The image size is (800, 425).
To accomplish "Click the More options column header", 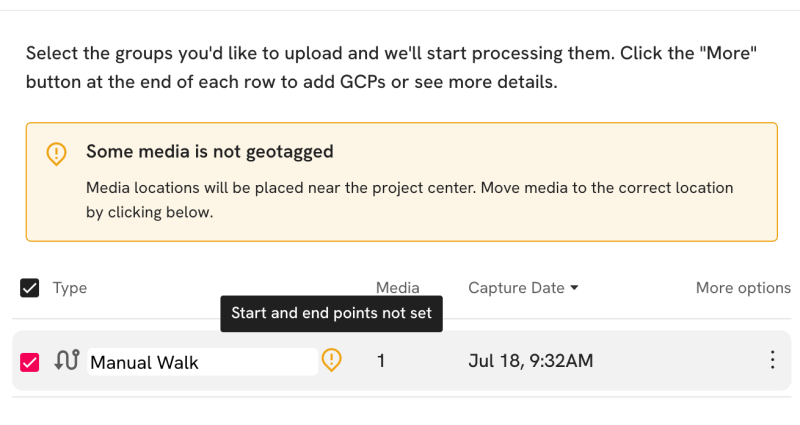I will [x=743, y=288].
